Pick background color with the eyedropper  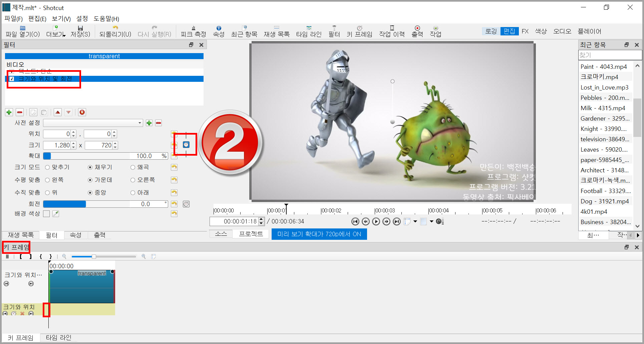point(56,214)
